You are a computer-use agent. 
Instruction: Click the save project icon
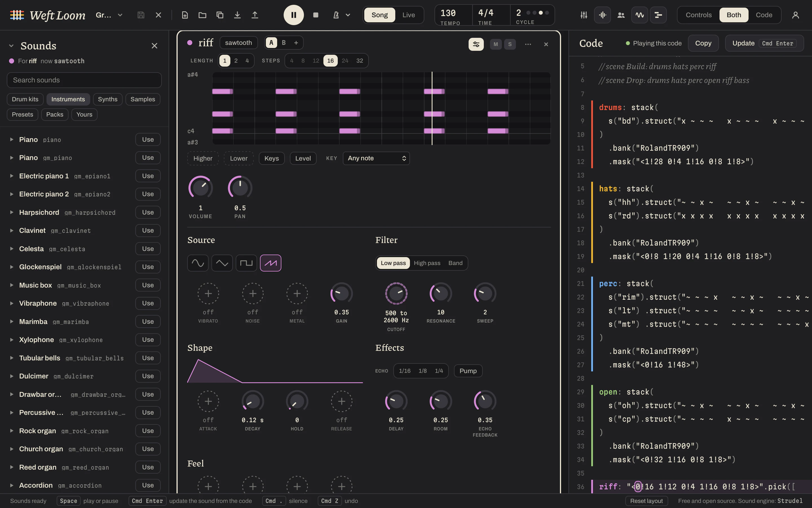[141, 15]
